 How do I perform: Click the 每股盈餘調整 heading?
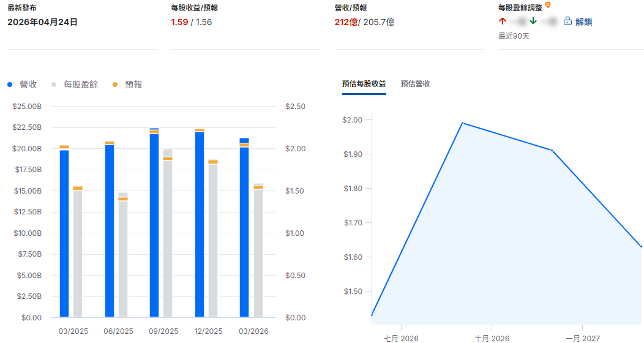coord(520,8)
